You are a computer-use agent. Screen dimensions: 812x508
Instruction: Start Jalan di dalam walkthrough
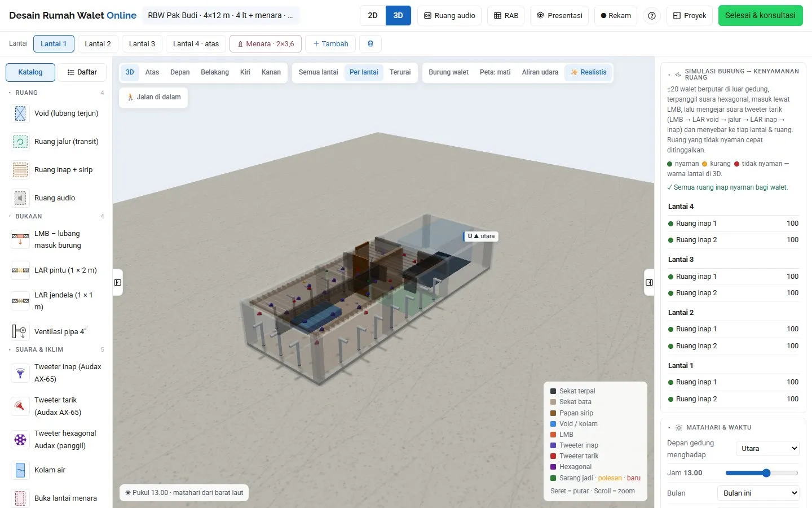tap(153, 97)
